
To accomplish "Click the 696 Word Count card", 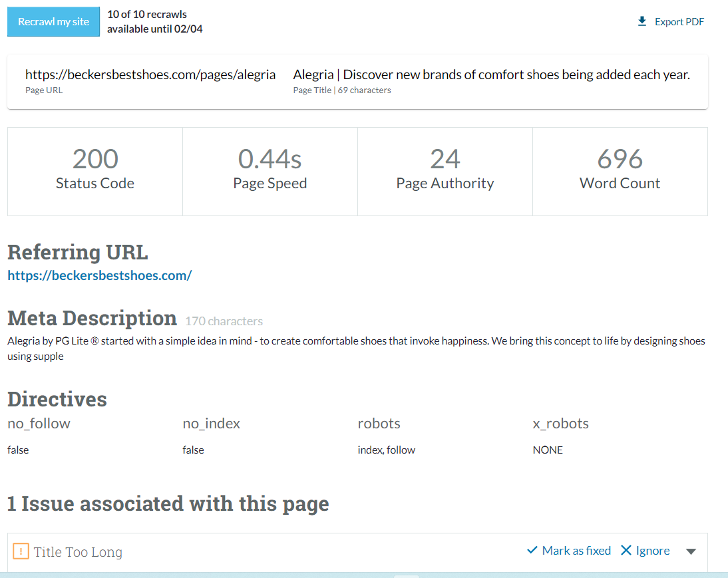I will pyautogui.click(x=620, y=172).
